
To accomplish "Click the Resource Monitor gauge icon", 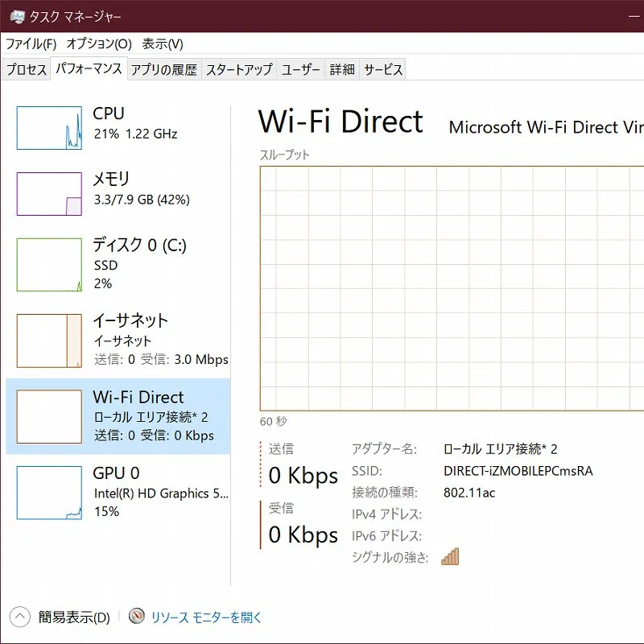I will (137, 616).
